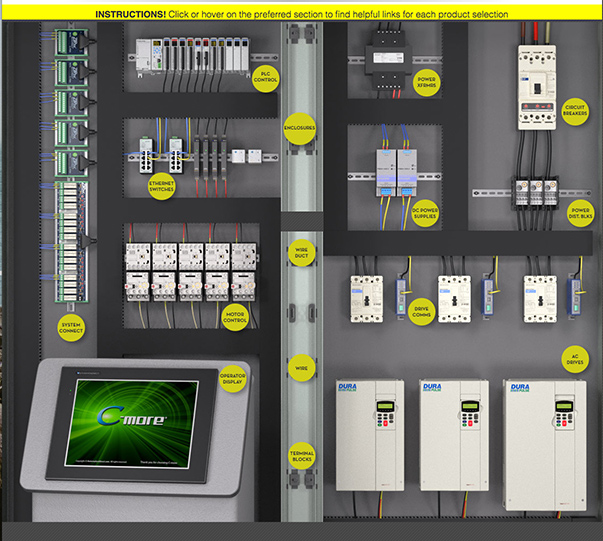Click the leftmost DURApulse AC drive

pos(369,433)
